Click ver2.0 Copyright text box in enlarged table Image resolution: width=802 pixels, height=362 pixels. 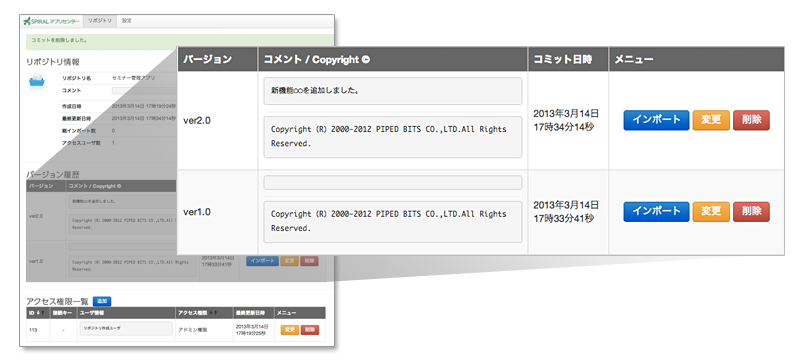(393, 137)
